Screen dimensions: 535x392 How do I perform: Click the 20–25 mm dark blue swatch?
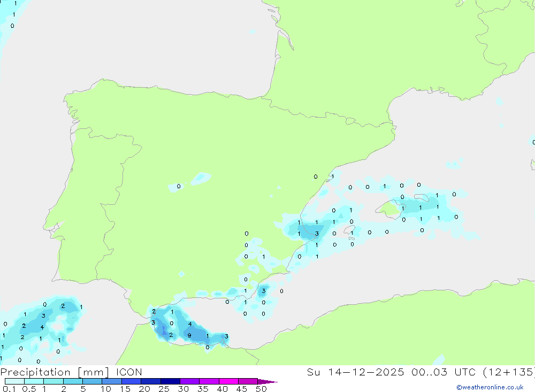pos(150,381)
